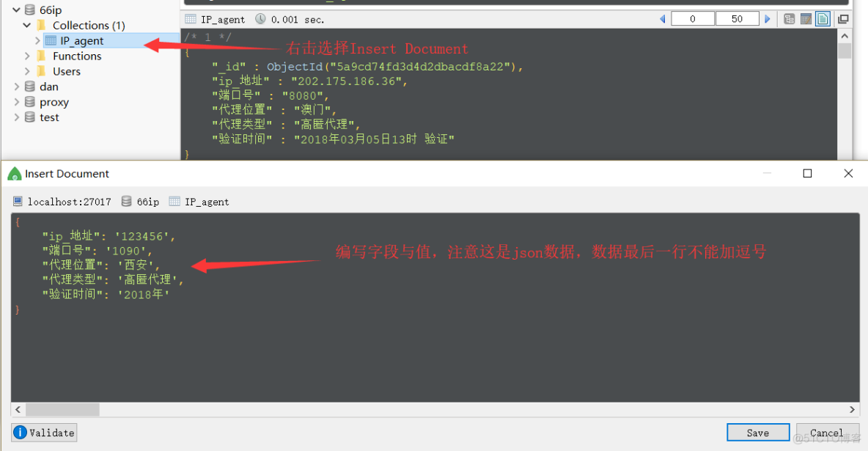
Task: Select the test database icon
Action: pyautogui.click(x=30, y=117)
